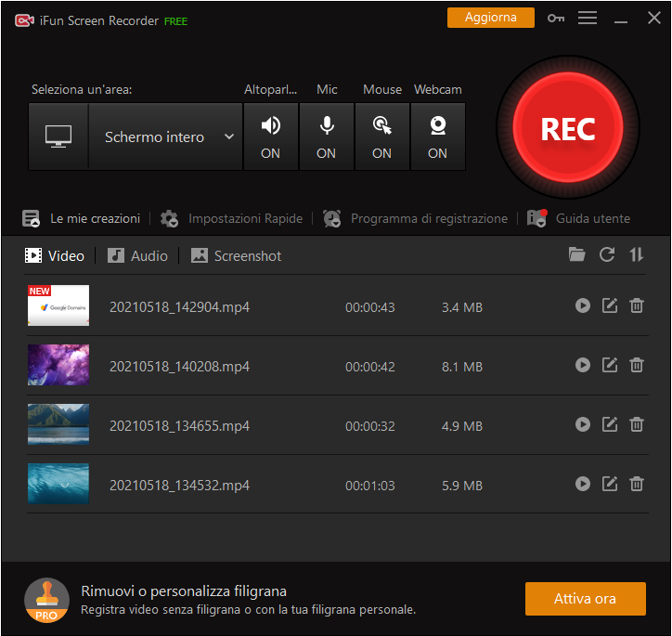Open Le mie creazioni section
672x636 pixels.
(96, 218)
